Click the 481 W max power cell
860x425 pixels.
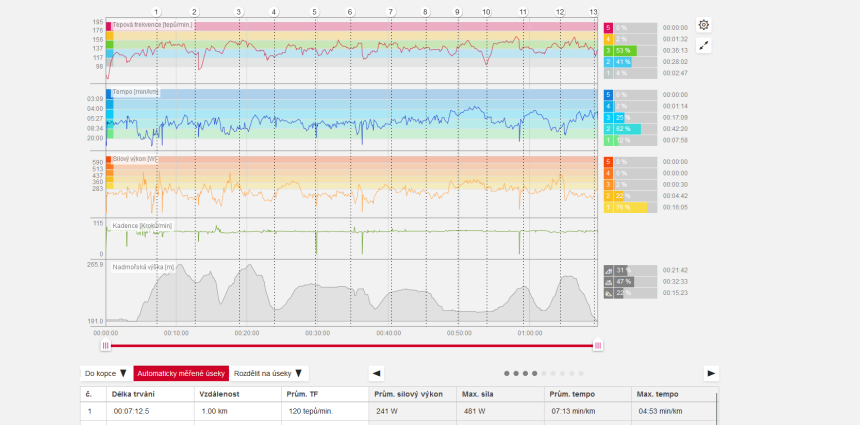pos(500,411)
